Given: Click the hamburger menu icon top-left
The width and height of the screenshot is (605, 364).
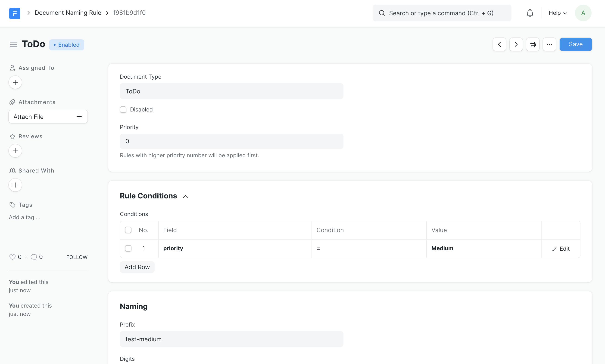Looking at the screenshot, I should tap(13, 44).
